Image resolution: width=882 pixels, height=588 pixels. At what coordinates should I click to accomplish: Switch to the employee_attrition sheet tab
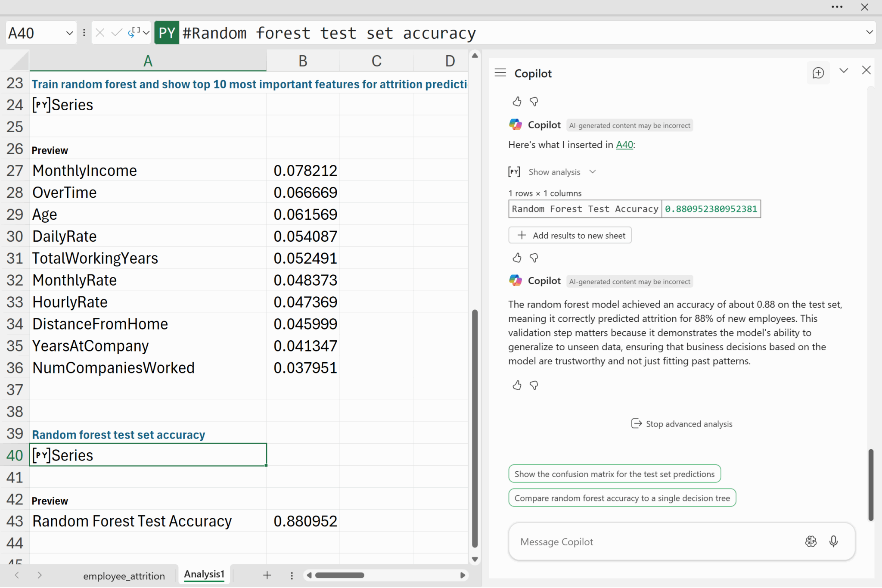(x=124, y=576)
